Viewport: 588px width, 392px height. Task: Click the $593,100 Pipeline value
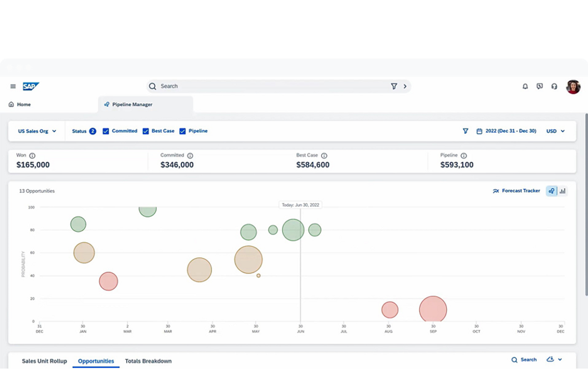pyautogui.click(x=457, y=165)
